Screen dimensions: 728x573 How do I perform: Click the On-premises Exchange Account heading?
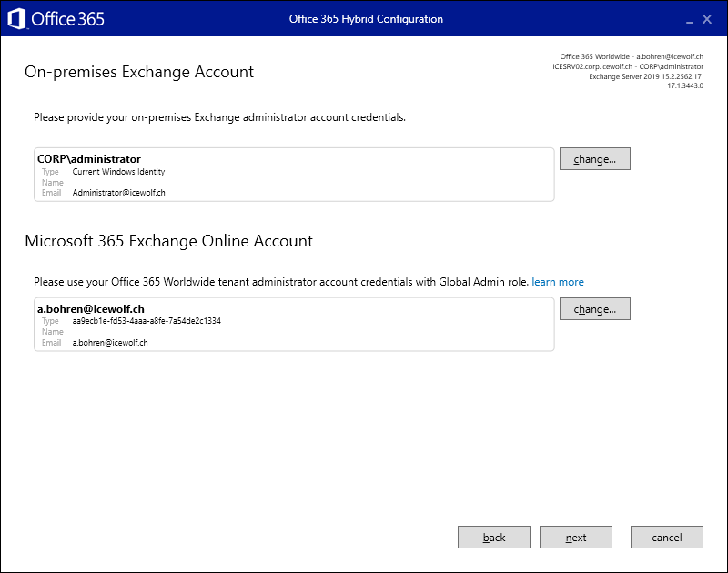coord(139,72)
